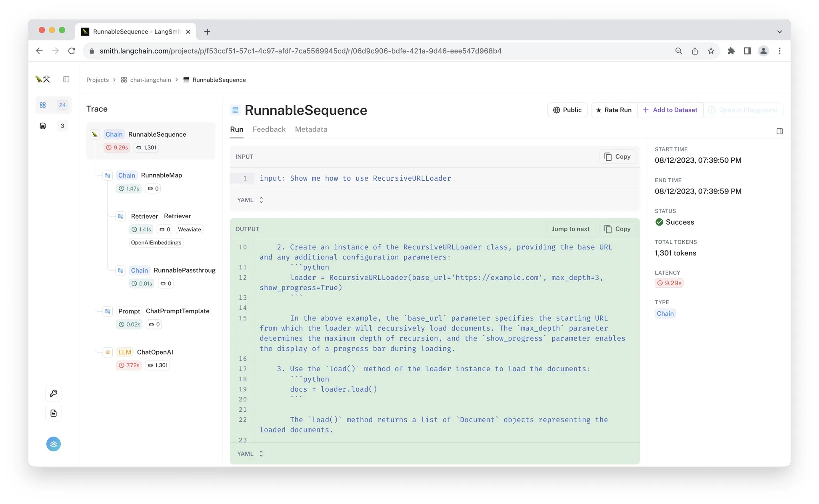Screen dimensions: 819x504
Task: Bookmark the page with star icon
Action: (x=711, y=51)
